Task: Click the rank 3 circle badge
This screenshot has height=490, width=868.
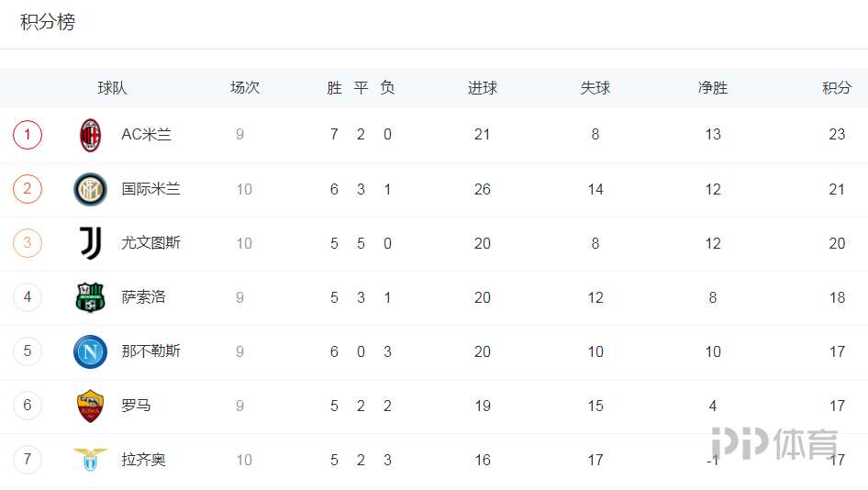Action: (x=28, y=243)
